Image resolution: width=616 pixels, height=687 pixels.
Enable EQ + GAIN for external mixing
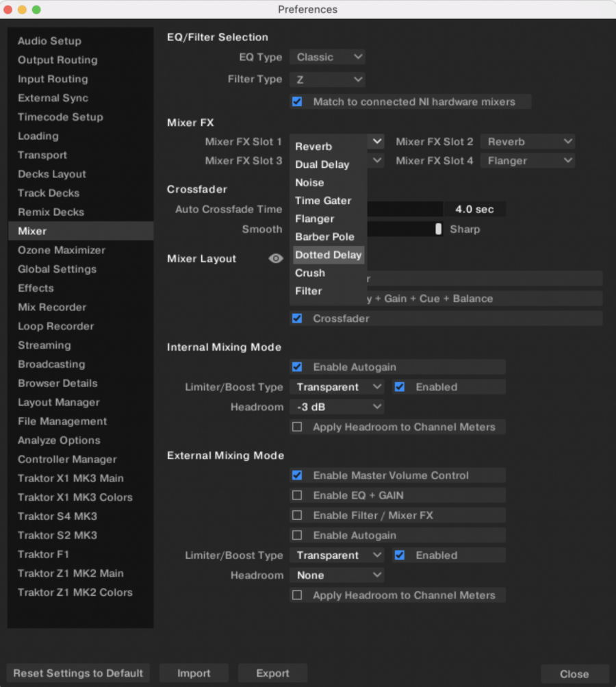pos(297,495)
